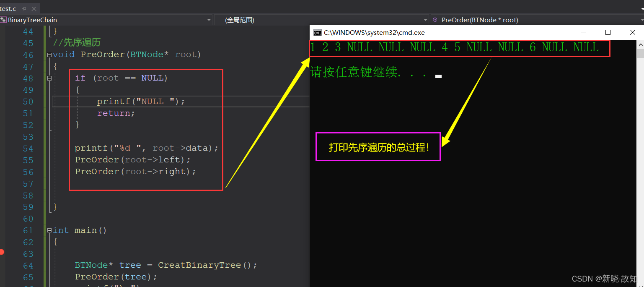Collapse the if block starting at line 48

49,78
